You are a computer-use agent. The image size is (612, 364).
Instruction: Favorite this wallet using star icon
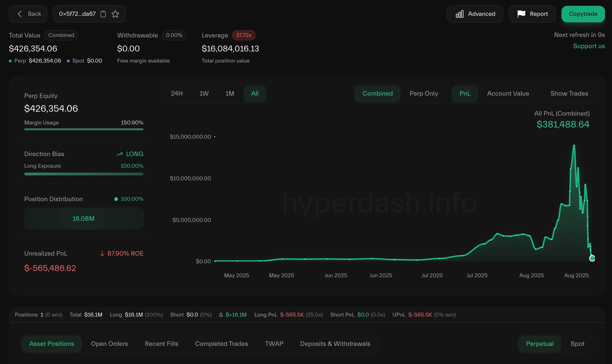(x=115, y=14)
